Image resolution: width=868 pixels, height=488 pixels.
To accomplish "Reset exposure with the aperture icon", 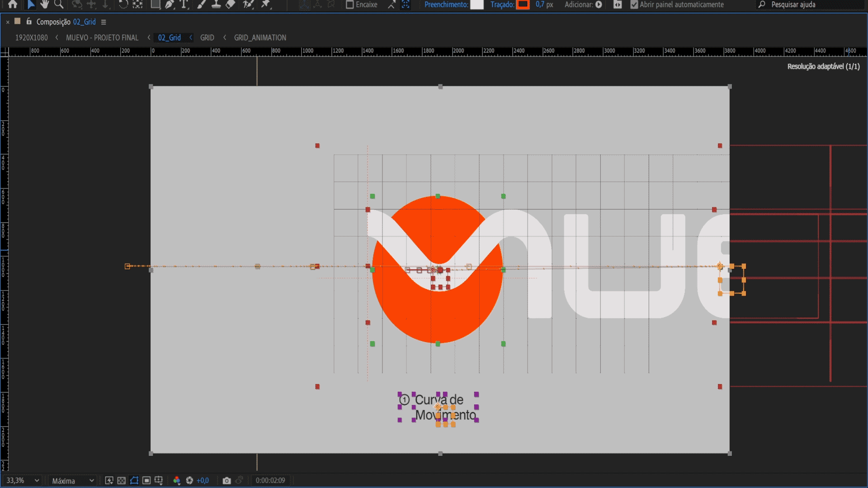I will click(x=189, y=480).
